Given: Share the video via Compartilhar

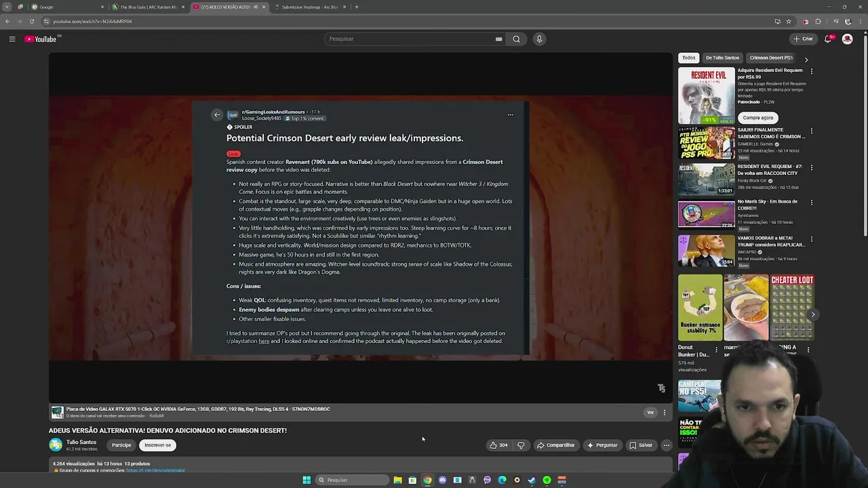Looking at the screenshot, I should (x=555, y=445).
